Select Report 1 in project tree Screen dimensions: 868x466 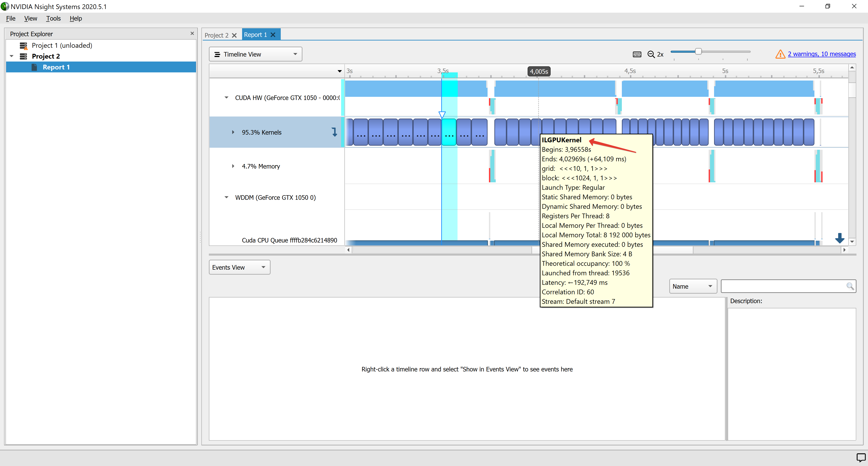point(56,67)
